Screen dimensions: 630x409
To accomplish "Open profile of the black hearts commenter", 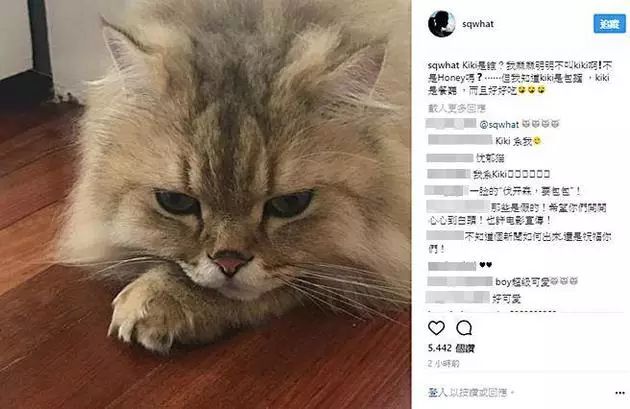I will tap(452, 265).
